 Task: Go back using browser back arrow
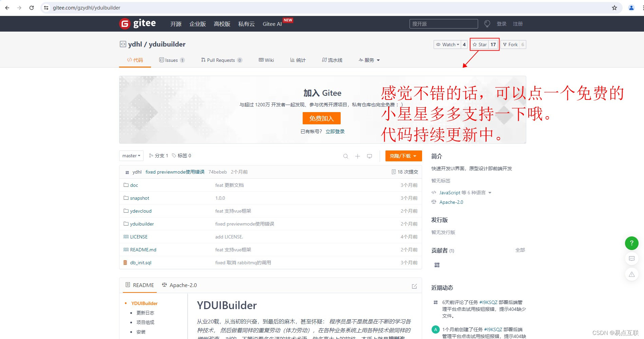[7, 7]
